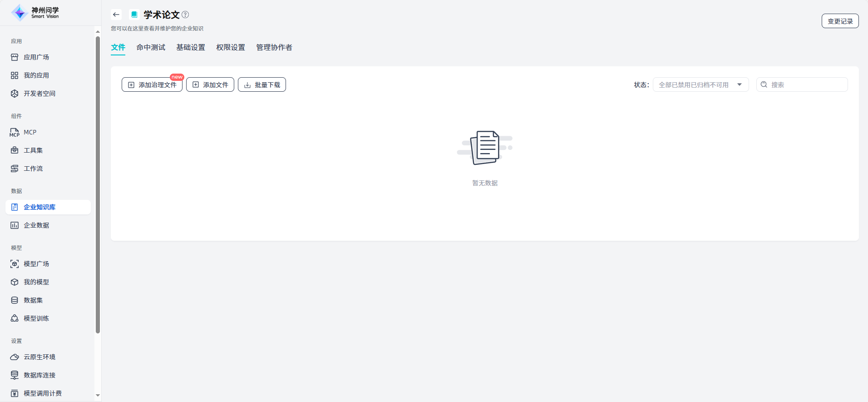Expand the 状态 filter dropdown
Screen dimensions: 868x402
coord(694,85)
